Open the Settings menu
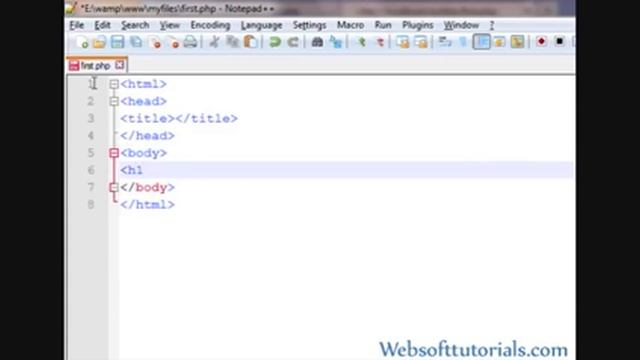This screenshot has height=360, width=640. [x=309, y=25]
